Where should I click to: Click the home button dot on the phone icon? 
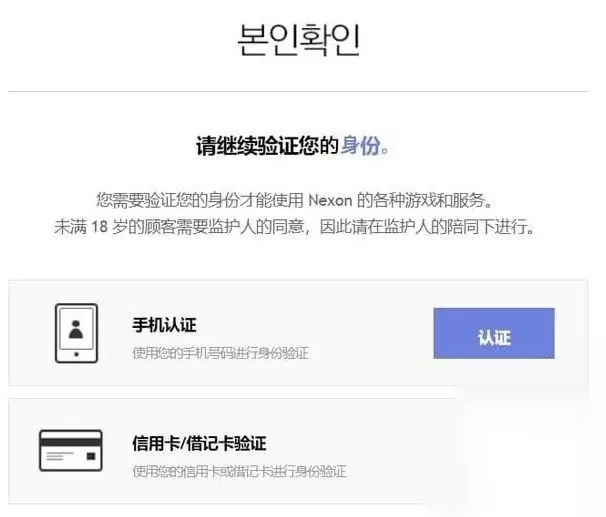pos(77,354)
